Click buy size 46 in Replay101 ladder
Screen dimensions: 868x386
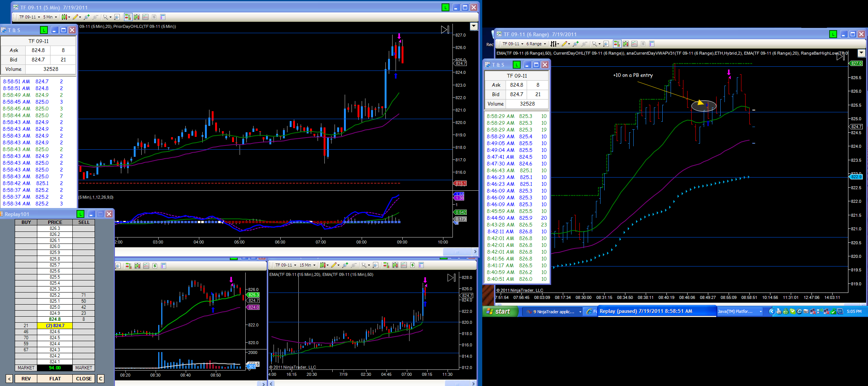click(26, 332)
